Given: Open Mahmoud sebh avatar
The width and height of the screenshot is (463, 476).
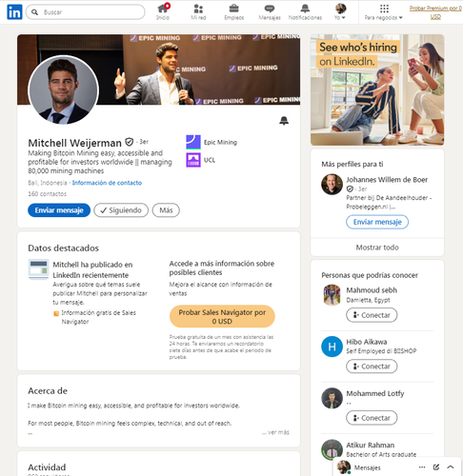Looking at the screenshot, I should coord(332,295).
